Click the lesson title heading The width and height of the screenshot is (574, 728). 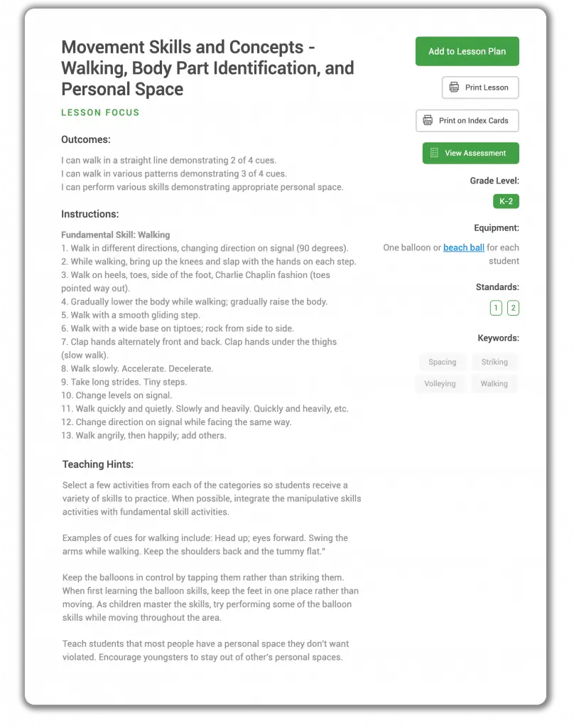(207, 68)
